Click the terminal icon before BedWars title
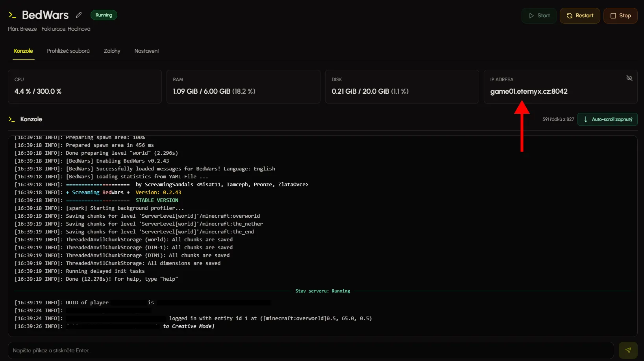The height and width of the screenshot is (361, 644). 12,15
